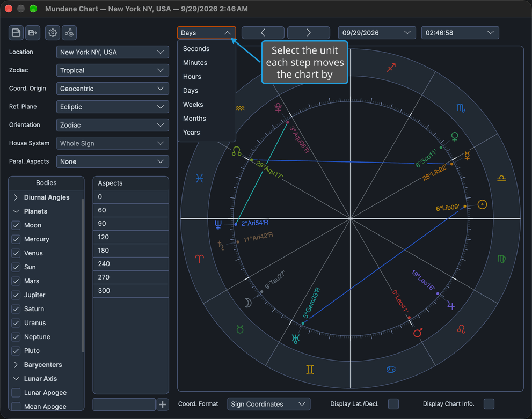
Task: Open the Coord. Origin Geocentric dropdown
Action: (x=113, y=89)
